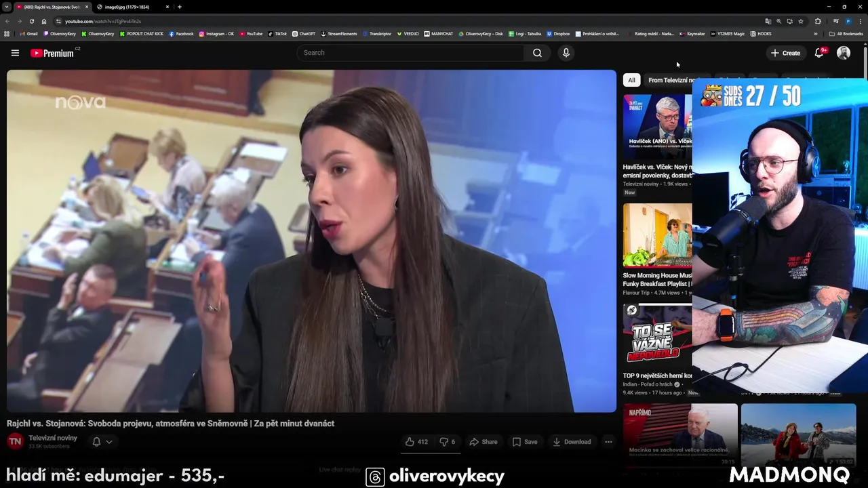Click the search magnifier button
This screenshot has width=868, height=488.
(537, 53)
